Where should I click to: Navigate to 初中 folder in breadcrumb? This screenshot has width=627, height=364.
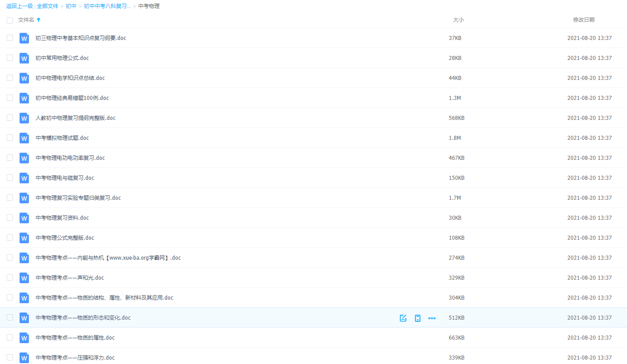[x=71, y=6]
